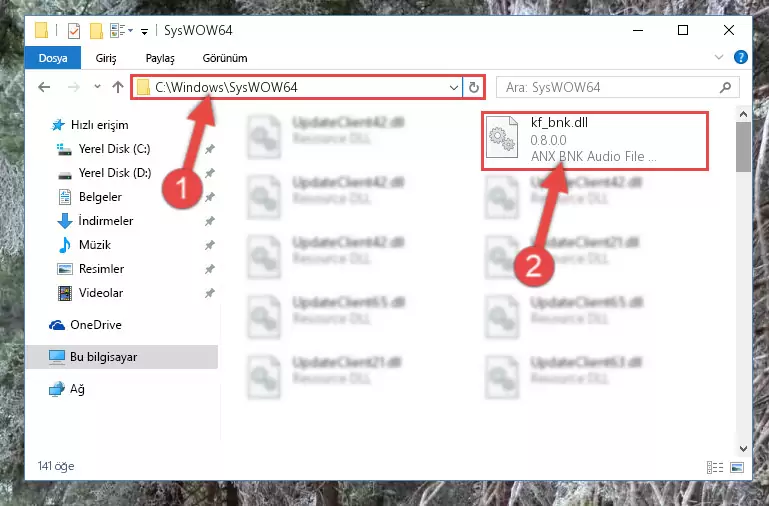Open Resimler in the navigation pane
This screenshot has height=506, width=769.
click(102, 269)
